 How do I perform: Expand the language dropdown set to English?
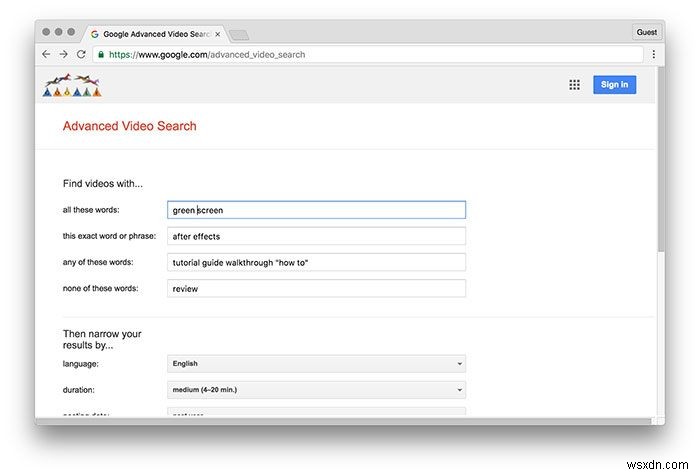[x=316, y=364]
